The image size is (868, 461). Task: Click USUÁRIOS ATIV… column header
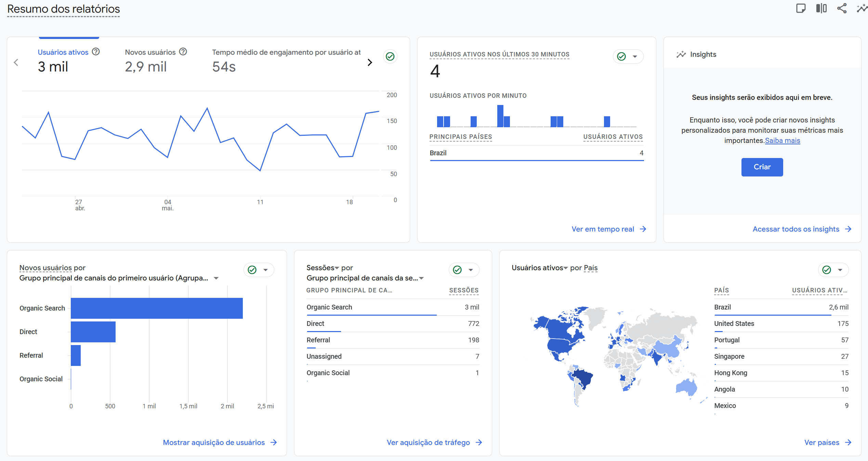[820, 290]
